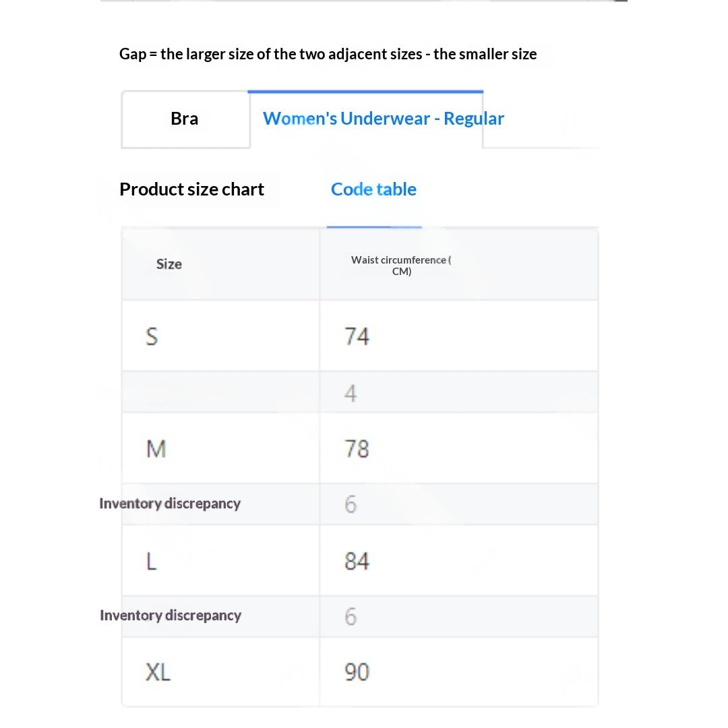Click first Inventory discrepancy label below M
Viewport: 728px width, 728px height.
[170, 504]
